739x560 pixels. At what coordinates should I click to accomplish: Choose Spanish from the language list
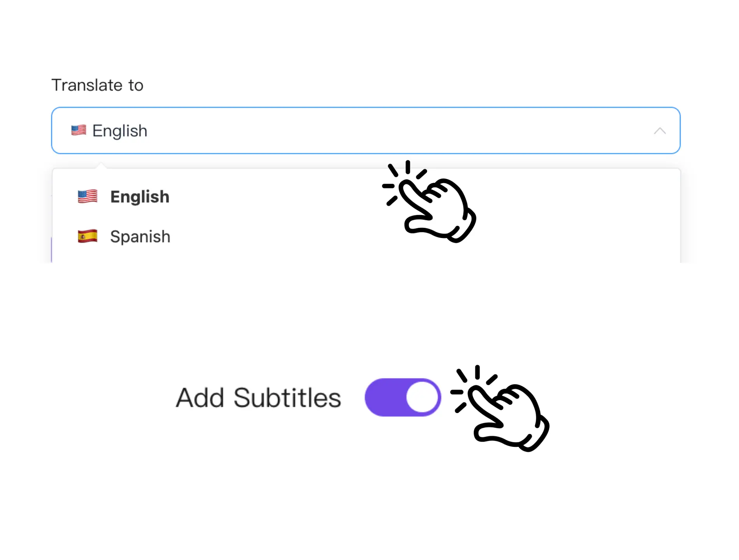point(140,236)
